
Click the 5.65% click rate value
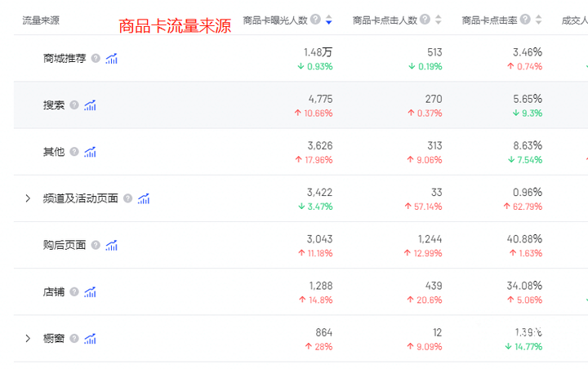(528, 99)
